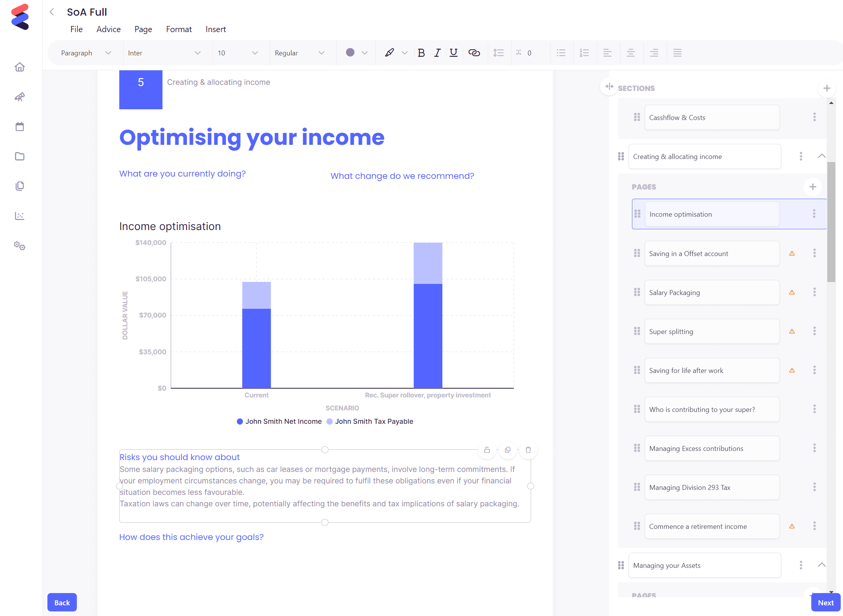
Task: Duplicate the selected risks text block
Action: point(507,450)
